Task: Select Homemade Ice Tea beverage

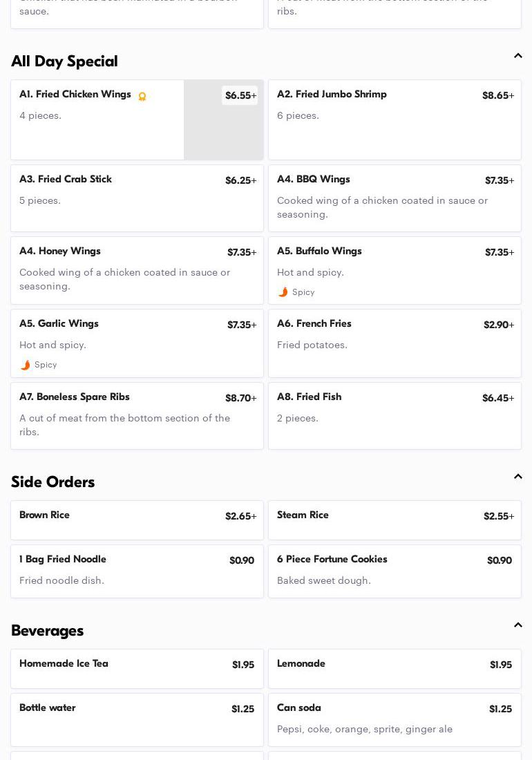Action: 137,668
